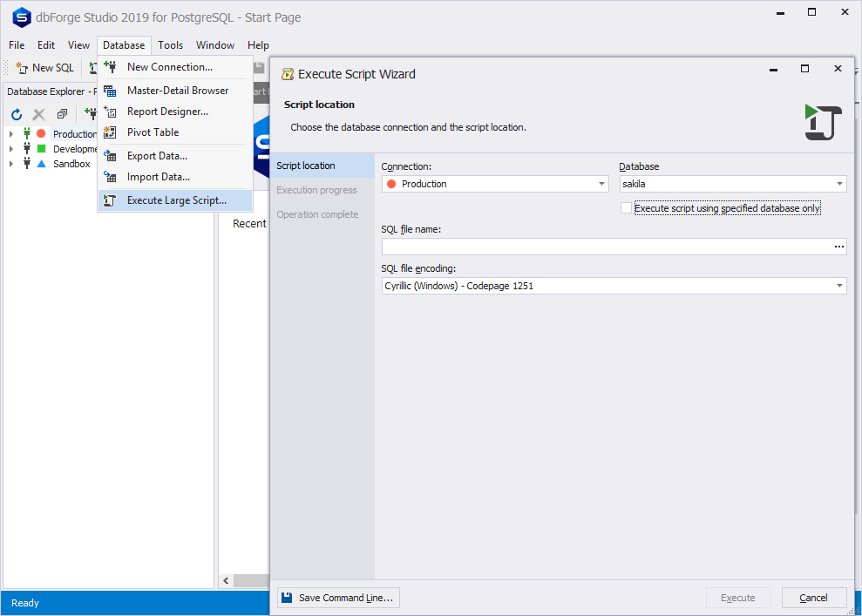Select the Script location wizard step
Image resolution: width=862 pixels, height=616 pixels.
[x=322, y=166]
